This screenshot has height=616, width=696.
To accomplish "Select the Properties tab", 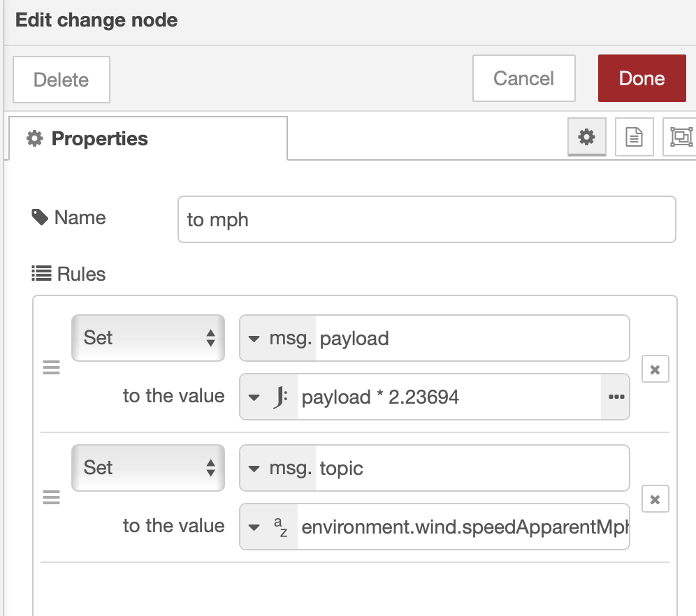I will tap(148, 139).
